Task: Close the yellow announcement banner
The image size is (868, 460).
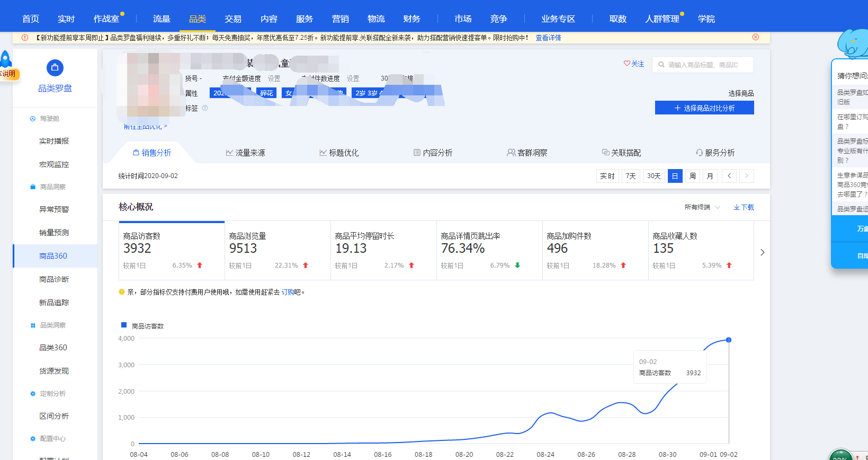Action: tap(756, 37)
